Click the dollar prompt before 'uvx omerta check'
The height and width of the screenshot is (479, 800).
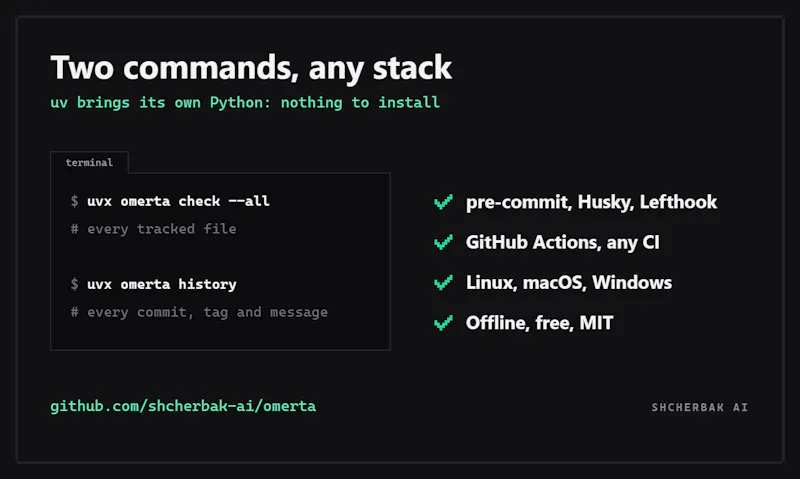click(x=74, y=201)
